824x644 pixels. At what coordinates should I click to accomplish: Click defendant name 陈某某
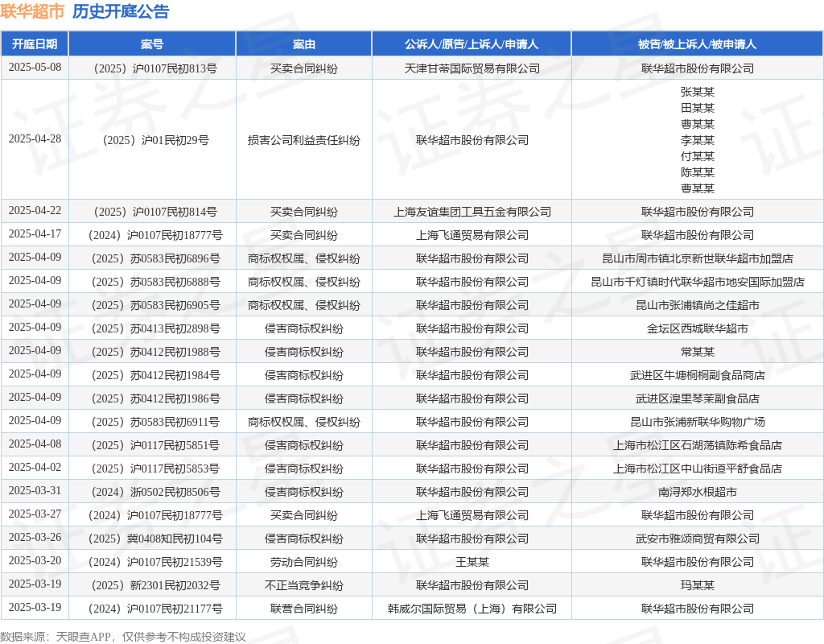[x=698, y=172]
